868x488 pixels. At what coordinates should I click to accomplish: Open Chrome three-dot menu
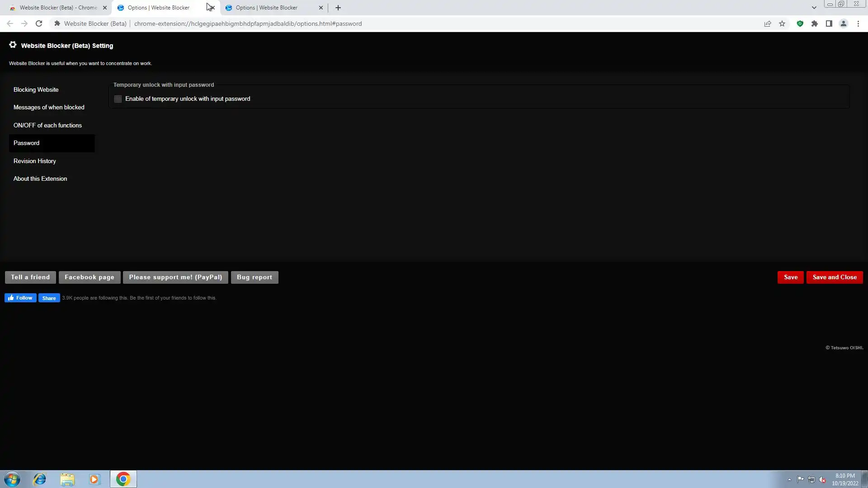858,23
